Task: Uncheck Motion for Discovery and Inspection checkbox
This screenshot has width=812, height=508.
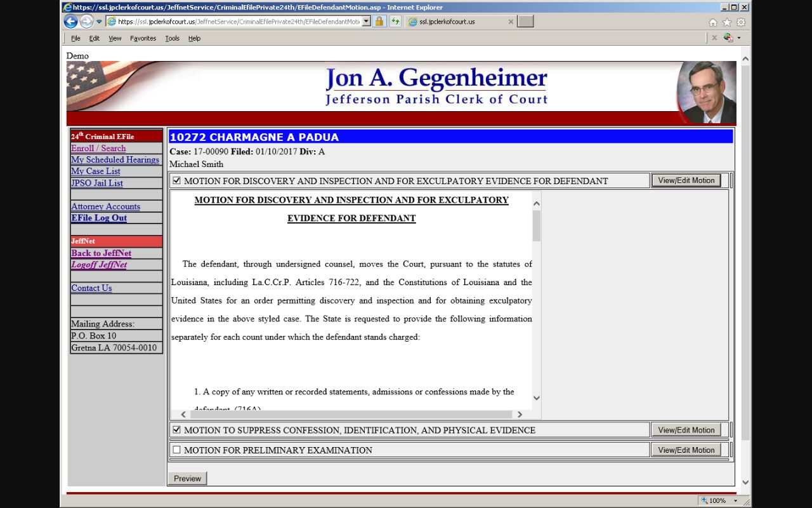Action: pyautogui.click(x=177, y=180)
